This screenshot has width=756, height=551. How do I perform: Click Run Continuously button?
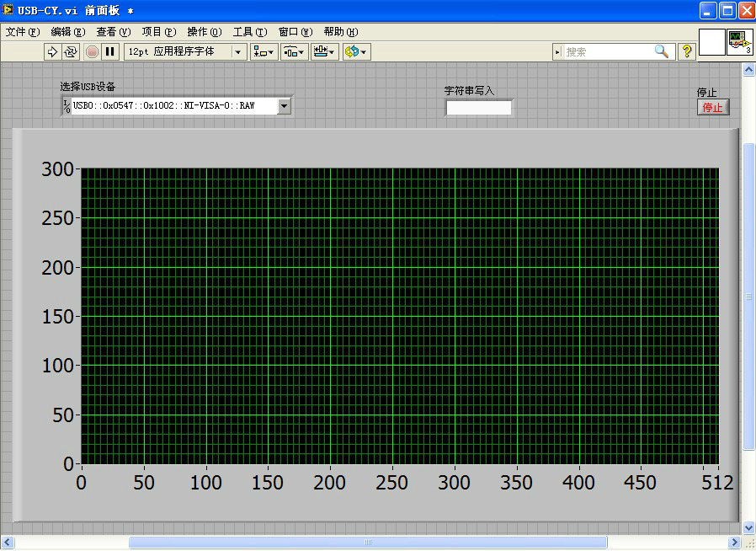pos(72,51)
